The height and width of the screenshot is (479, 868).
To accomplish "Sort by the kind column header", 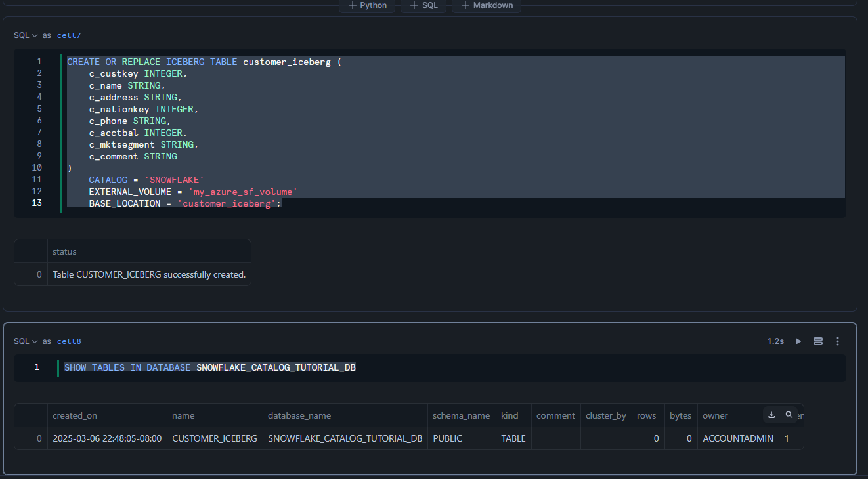I will [x=513, y=415].
